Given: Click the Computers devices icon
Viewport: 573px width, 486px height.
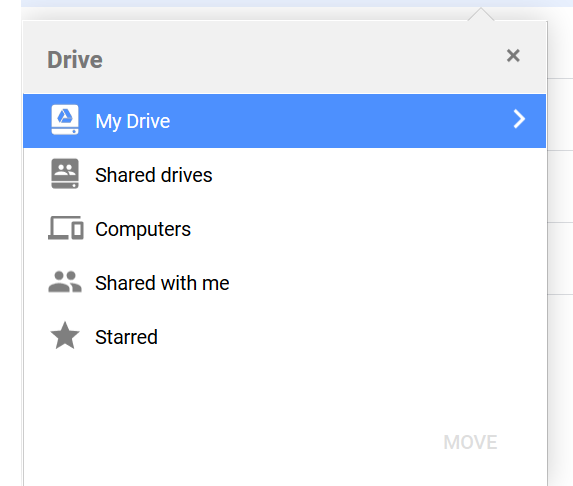Looking at the screenshot, I should tap(66, 228).
